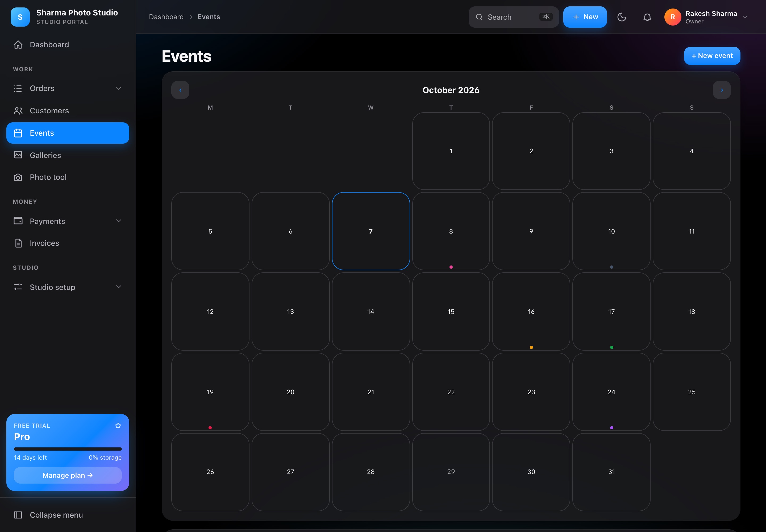Expand the Payments submenu chevron
The width and height of the screenshot is (766, 532).
[x=118, y=221]
